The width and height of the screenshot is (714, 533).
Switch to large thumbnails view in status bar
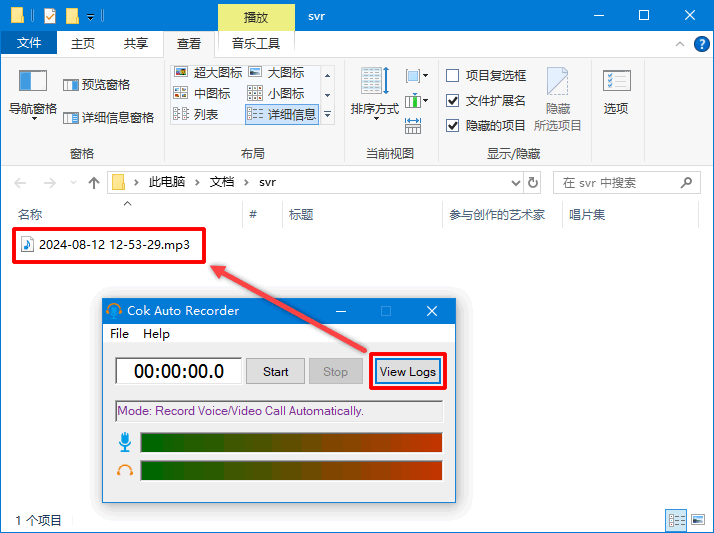697,520
